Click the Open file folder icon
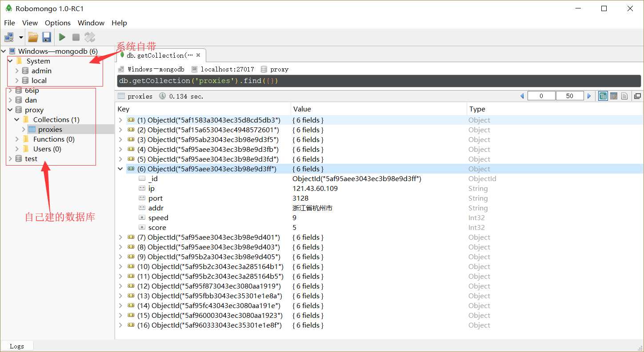 pyautogui.click(x=33, y=37)
